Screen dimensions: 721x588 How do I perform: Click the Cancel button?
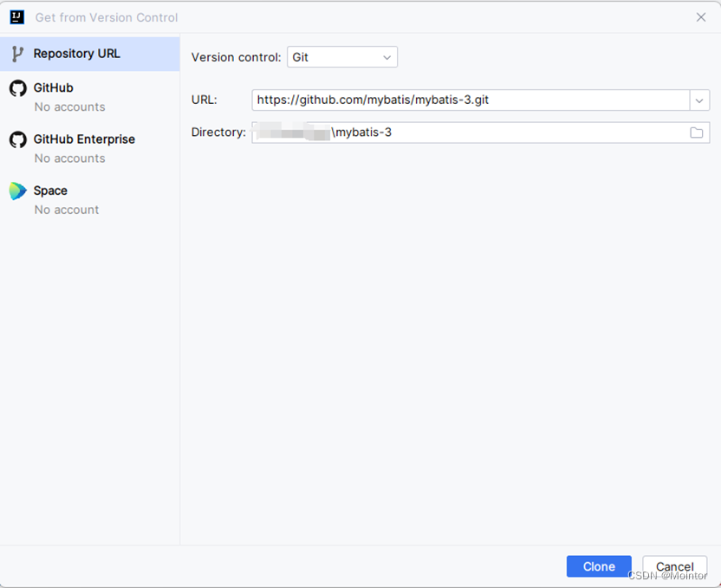[x=674, y=566]
